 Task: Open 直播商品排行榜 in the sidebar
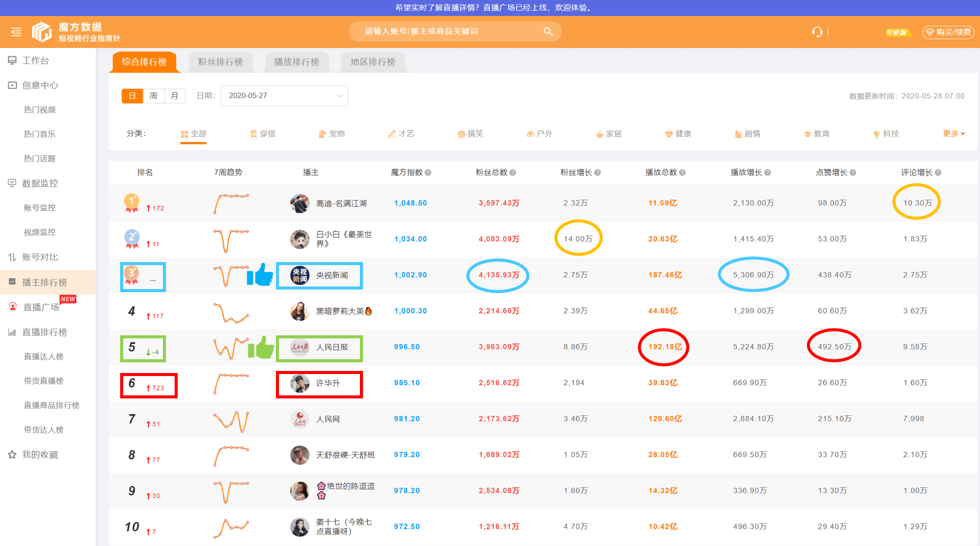pos(51,405)
